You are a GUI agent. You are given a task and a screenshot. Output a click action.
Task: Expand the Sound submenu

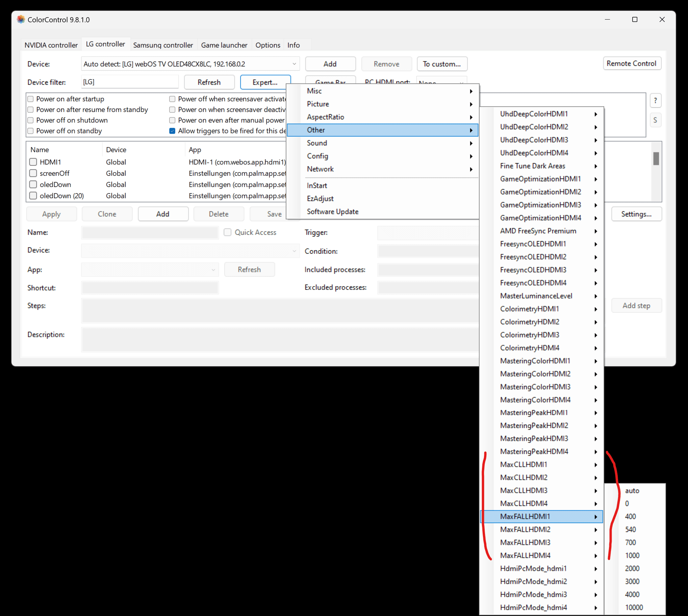point(383,143)
